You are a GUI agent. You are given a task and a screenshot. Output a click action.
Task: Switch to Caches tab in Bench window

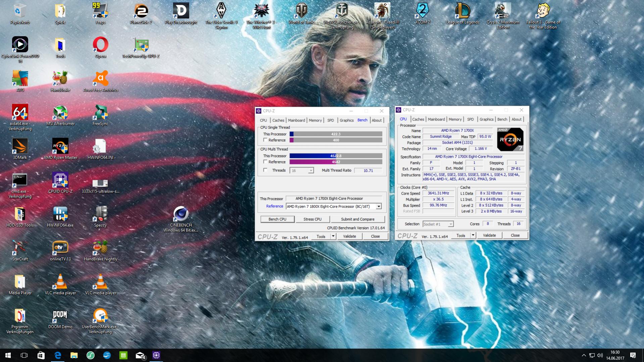pyautogui.click(x=278, y=120)
